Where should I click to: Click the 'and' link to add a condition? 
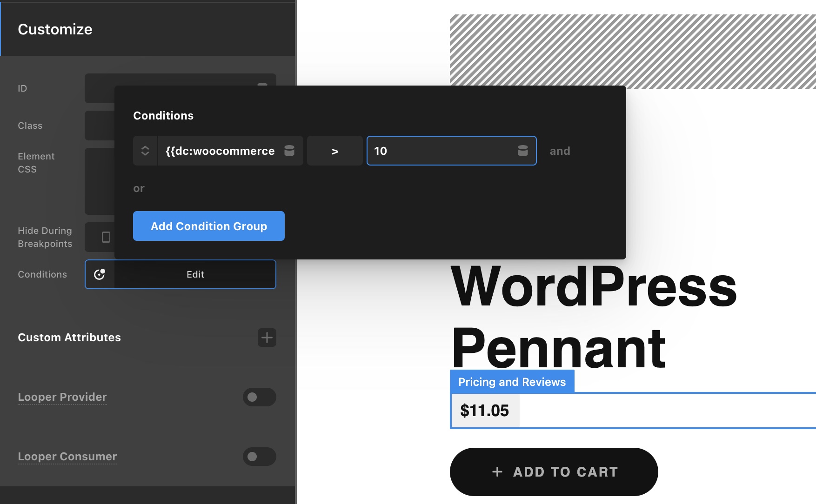[560, 151]
